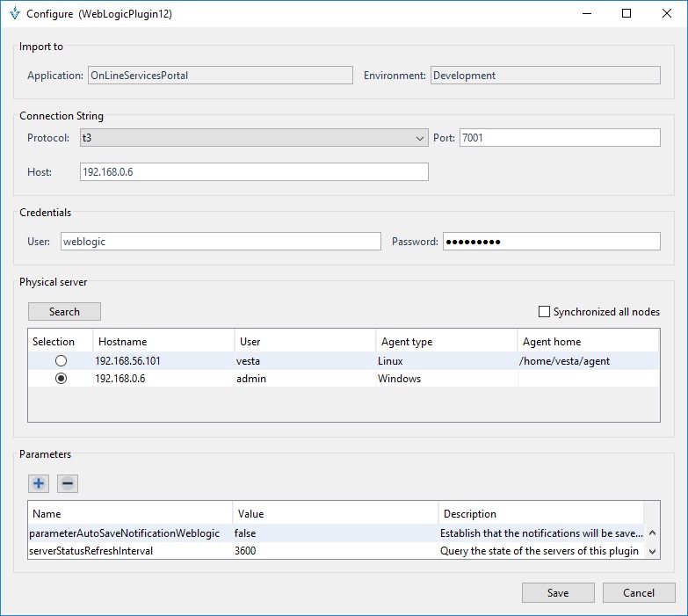Image resolution: width=688 pixels, height=616 pixels.
Task: Click the agent type cell 'Linux'
Action: coord(446,360)
